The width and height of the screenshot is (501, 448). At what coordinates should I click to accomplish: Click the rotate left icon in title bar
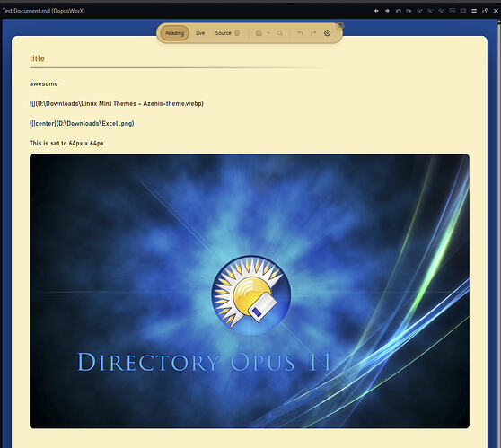pyautogui.click(x=398, y=11)
